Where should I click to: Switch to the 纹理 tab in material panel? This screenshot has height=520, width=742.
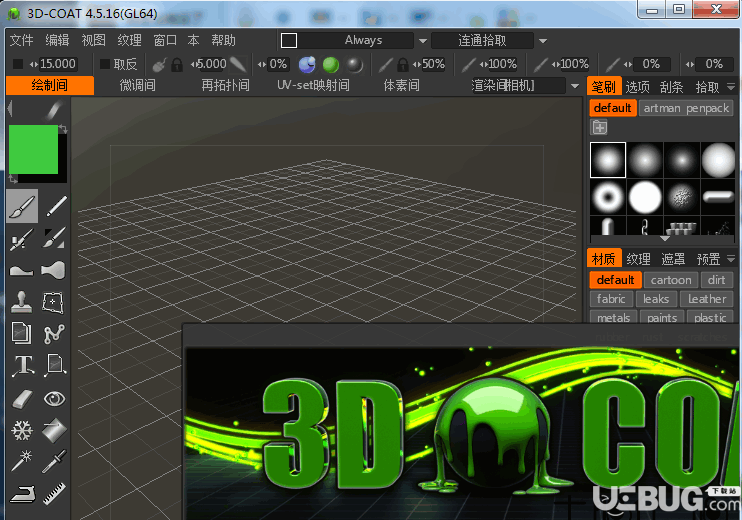click(638, 259)
